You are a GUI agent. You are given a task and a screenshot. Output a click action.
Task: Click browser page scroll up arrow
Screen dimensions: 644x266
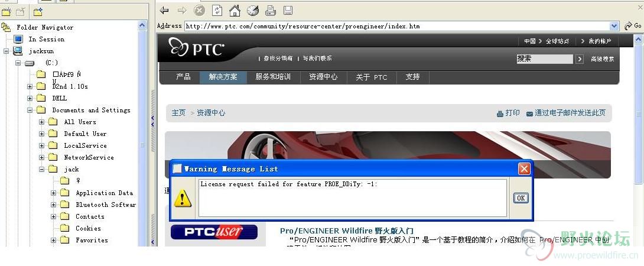638,40
